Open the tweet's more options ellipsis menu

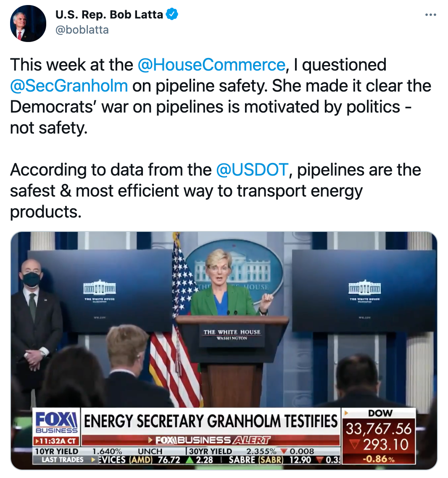click(430, 15)
